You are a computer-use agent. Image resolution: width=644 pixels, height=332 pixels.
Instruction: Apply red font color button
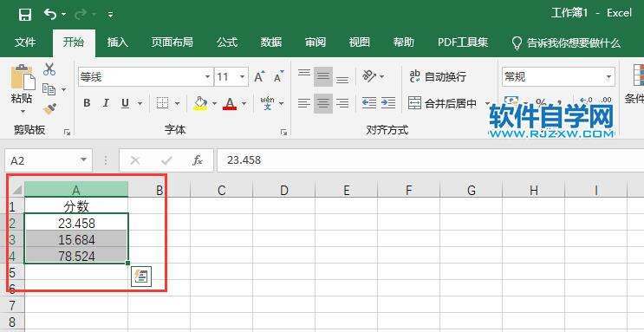[230, 103]
